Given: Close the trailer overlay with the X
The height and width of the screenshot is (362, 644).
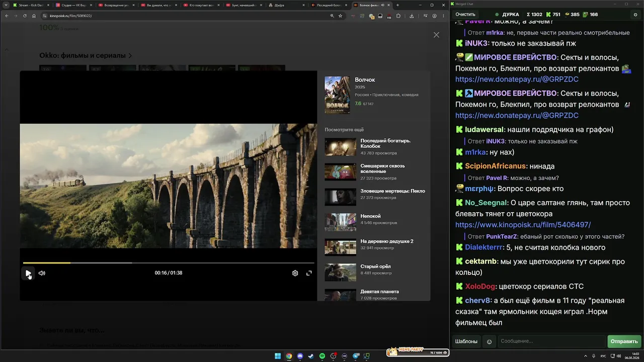Looking at the screenshot, I should pyautogui.click(x=436, y=35).
